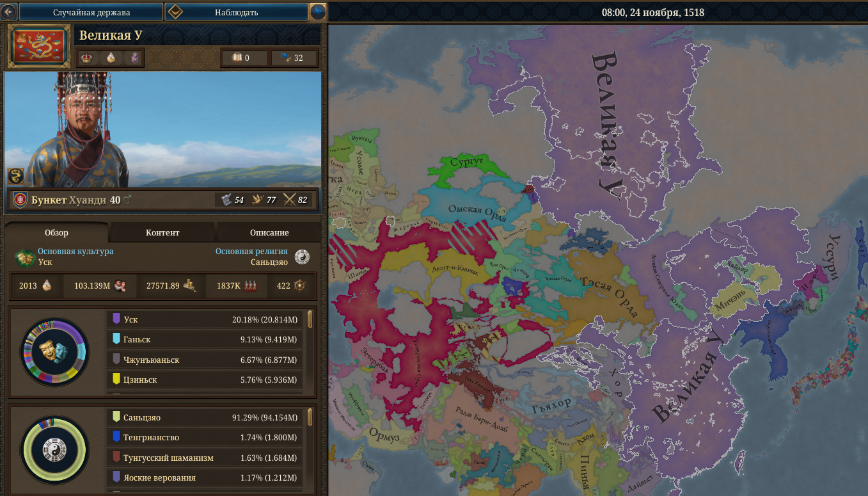Open the Великая У dragon flag

39,46
